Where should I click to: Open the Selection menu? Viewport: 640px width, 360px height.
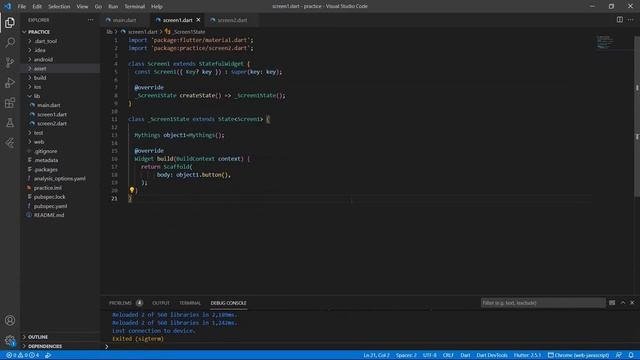pyautogui.click(x=59, y=7)
